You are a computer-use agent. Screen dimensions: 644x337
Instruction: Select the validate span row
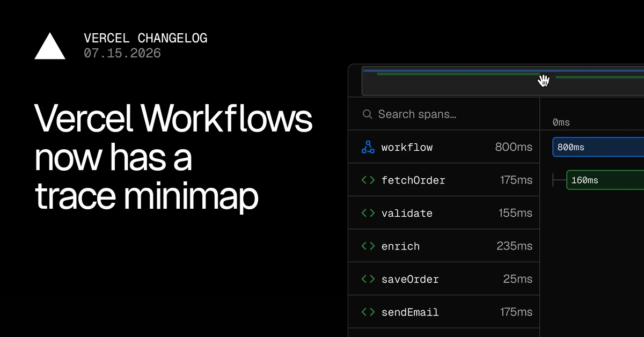[x=444, y=213]
